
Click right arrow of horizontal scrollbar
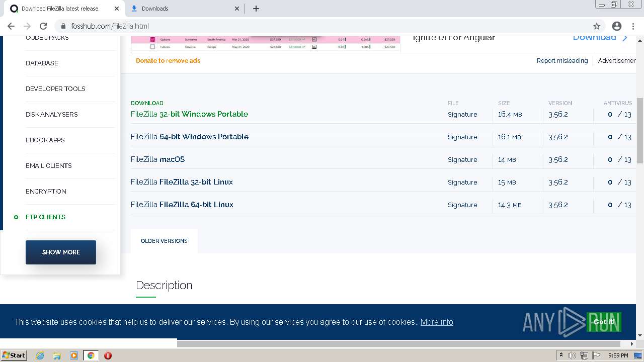(632, 344)
